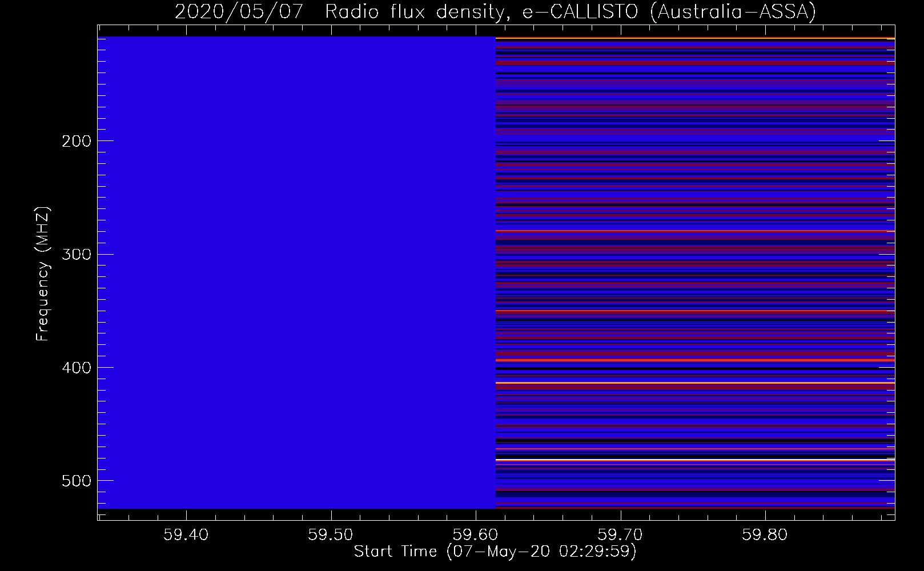
Task: Click the plot title "2020/05/07 Radio flux density, e-CALLISTO (Australia-ASSA)"
Action: 495,11
